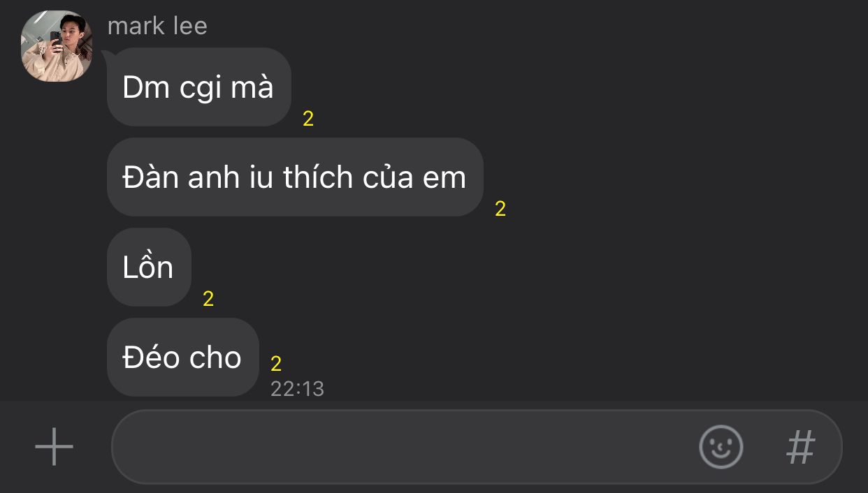Viewport: 868px width, 493px height.
Task: Click the word "em" in second message
Action: click(444, 178)
